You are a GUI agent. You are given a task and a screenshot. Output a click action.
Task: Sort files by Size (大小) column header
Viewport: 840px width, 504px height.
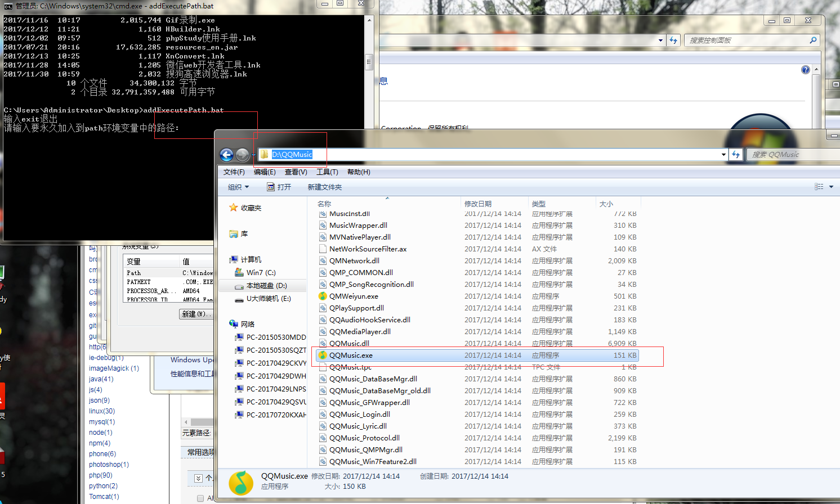click(x=618, y=204)
